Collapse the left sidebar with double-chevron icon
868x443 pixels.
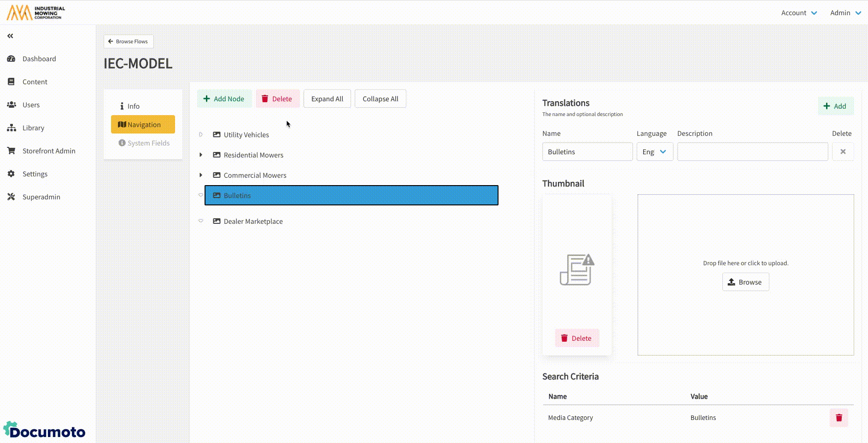pos(10,36)
